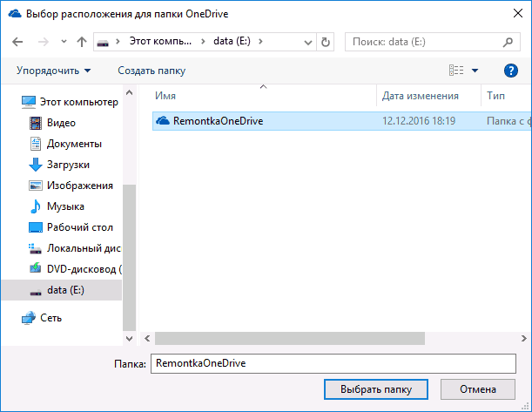Click the Документы page icon
532x412 pixels.
pyautogui.click(x=36, y=144)
